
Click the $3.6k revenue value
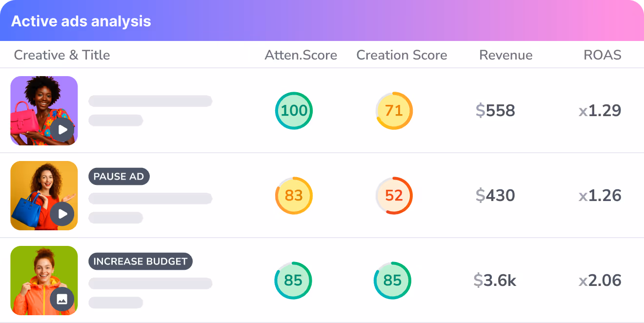coord(495,281)
